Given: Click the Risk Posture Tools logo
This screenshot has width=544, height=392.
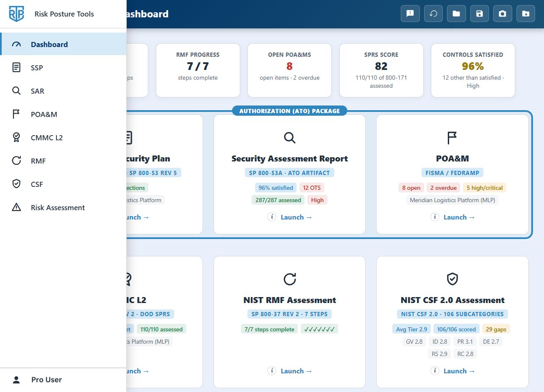Looking at the screenshot, I should click(x=17, y=14).
